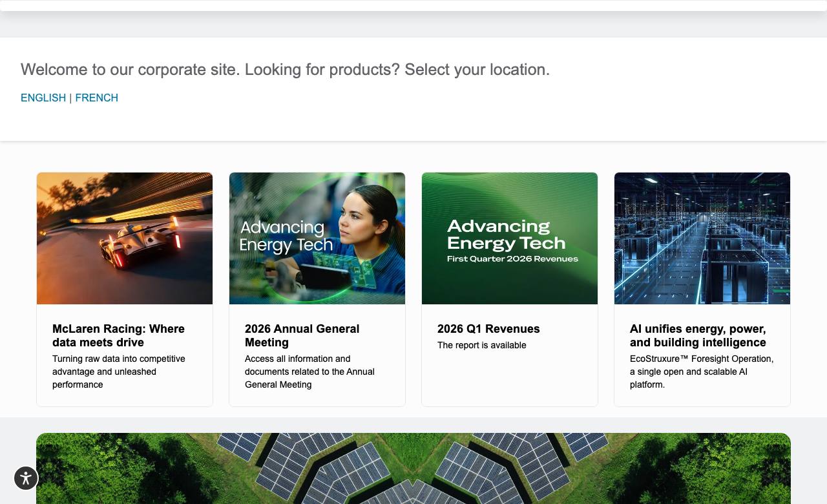Image resolution: width=827 pixels, height=504 pixels.
Task: Click 'Turning raw data into competitive advantage' text
Action: tap(119, 372)
